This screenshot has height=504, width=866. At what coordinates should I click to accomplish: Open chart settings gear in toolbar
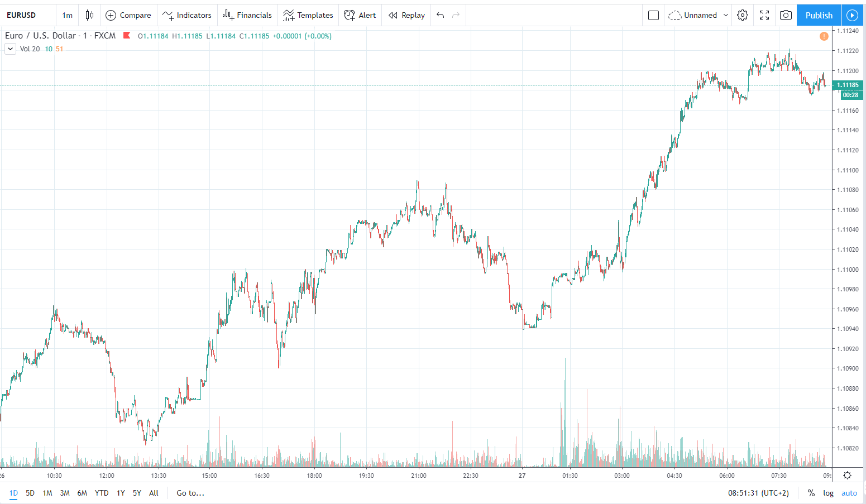743,15
